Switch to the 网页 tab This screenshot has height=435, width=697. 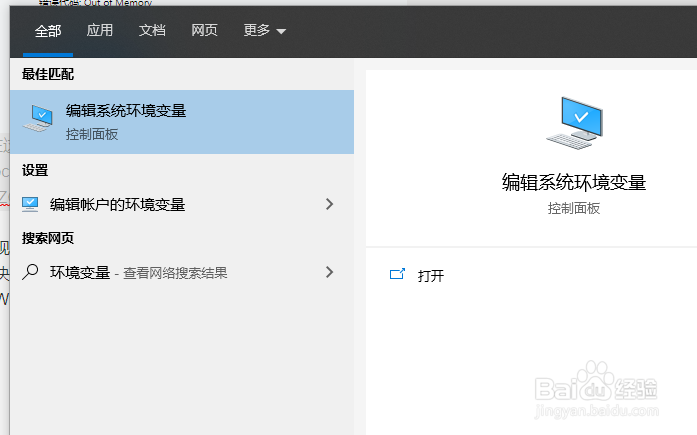204,30
